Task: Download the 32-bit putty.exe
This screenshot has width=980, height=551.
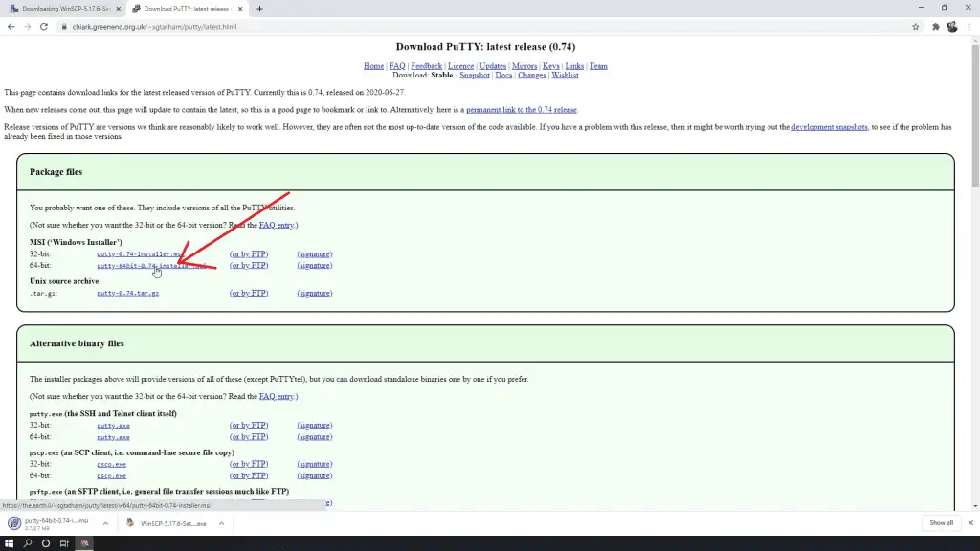Action: click(113, 426)
